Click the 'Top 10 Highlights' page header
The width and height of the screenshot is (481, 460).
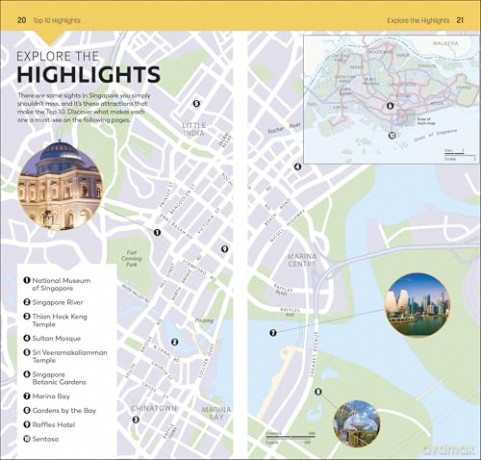pos(57,20)
